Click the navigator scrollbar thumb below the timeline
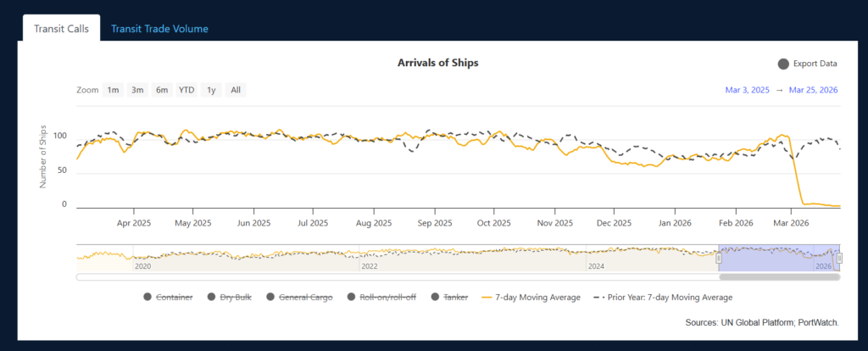The width and height of the screenshot is (868, 351). (779, 276)
